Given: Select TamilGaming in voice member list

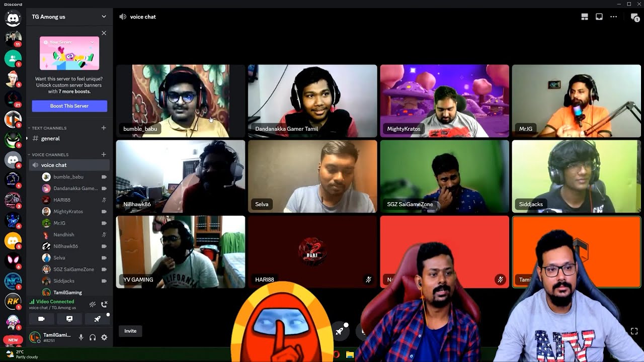Looking at the screenshot, I should pos(74,293).
